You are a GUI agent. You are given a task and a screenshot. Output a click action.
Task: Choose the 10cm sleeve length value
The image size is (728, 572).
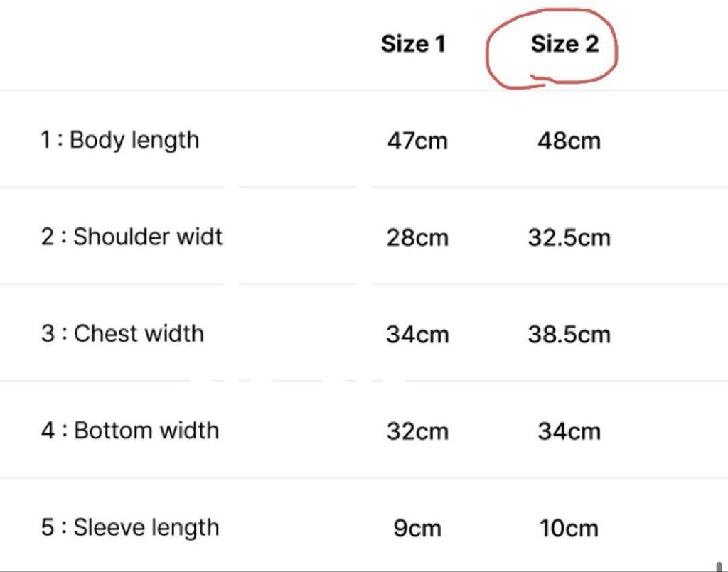pyautogui.click(x=569, y=529)
